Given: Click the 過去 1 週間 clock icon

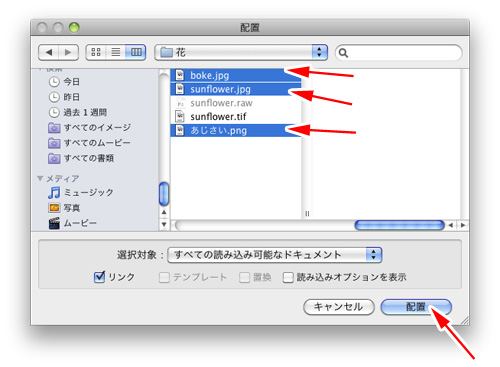Looking at the screenshot, I should pyautogui.click(x=54, y=112).
